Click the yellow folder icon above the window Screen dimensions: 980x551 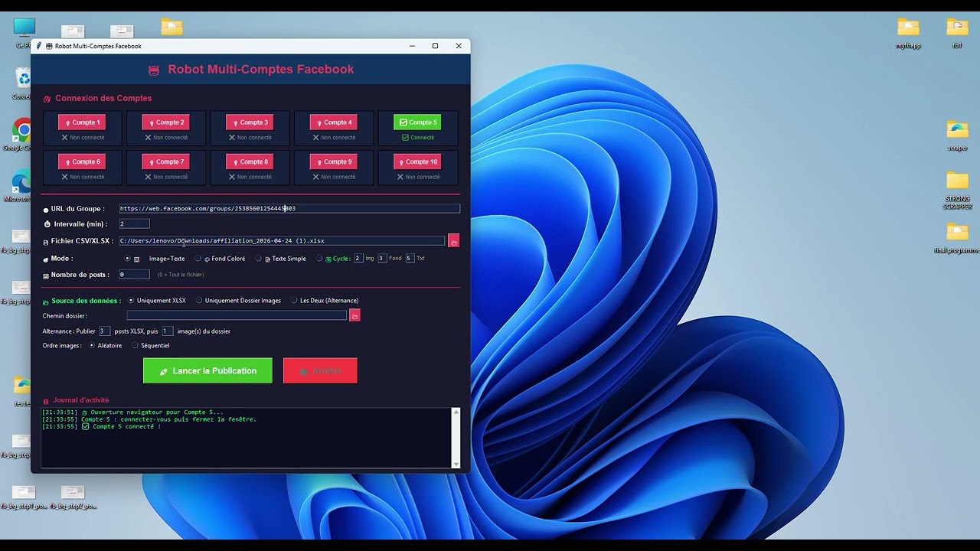[172, 28]
